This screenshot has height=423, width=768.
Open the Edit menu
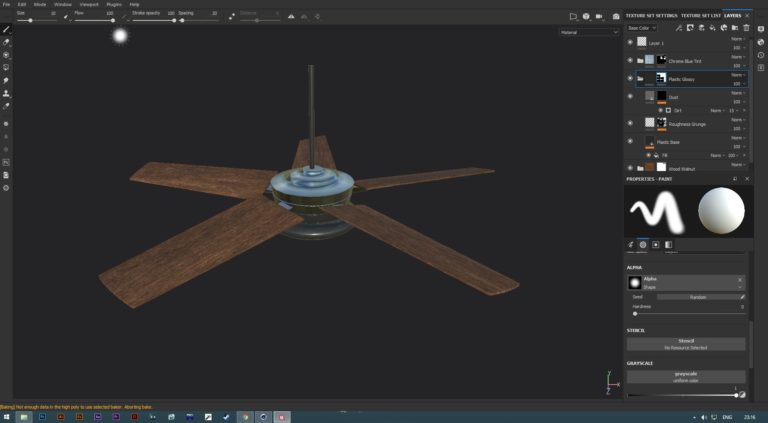(22, 4)
